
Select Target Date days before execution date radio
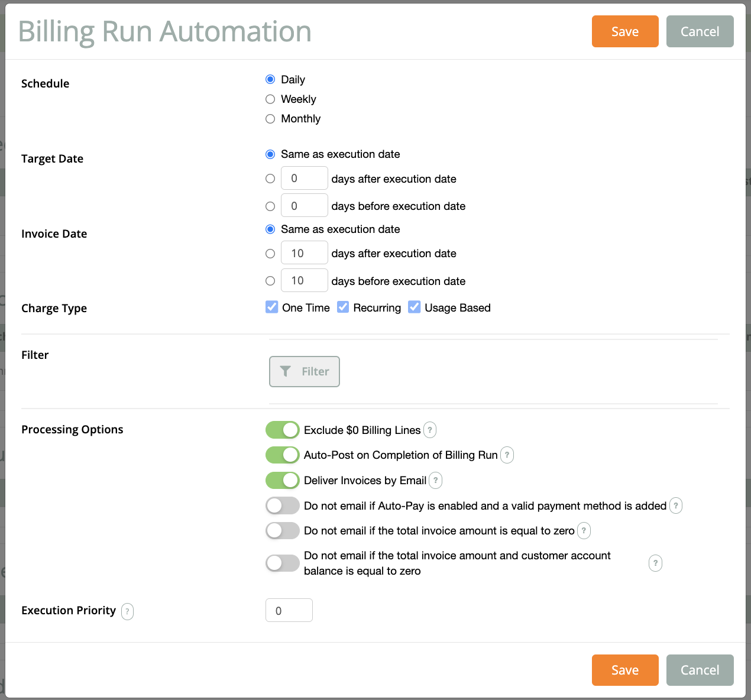click(270, 206)
